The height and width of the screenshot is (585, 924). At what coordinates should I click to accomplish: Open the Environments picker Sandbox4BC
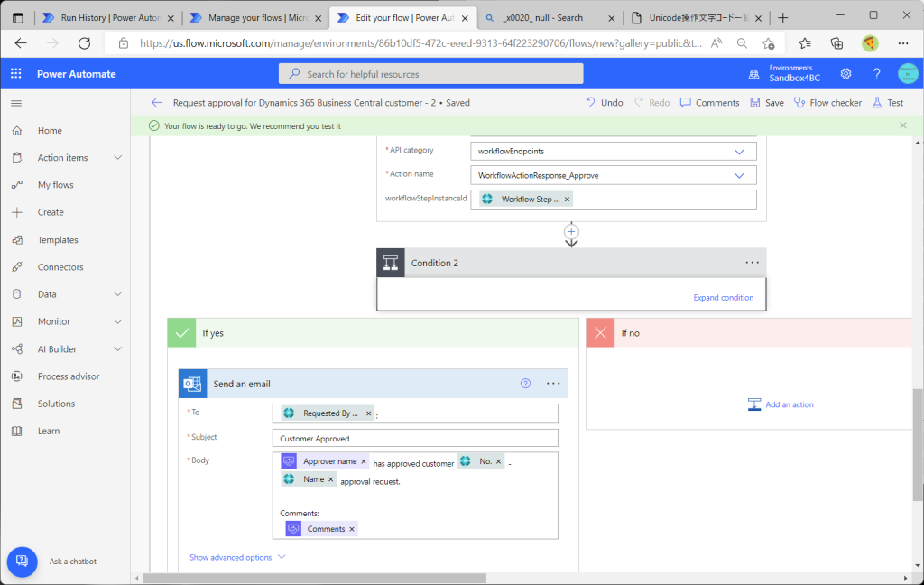[x=784, y=73]
